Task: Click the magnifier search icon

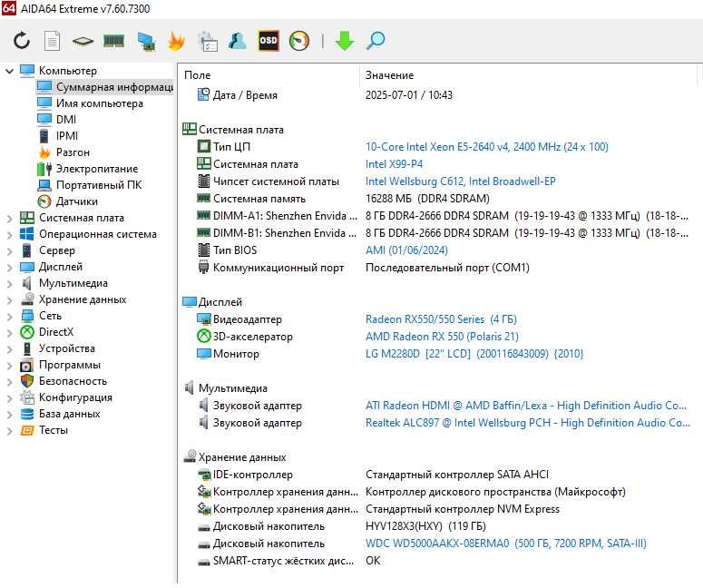Action: tap(376, 41)
